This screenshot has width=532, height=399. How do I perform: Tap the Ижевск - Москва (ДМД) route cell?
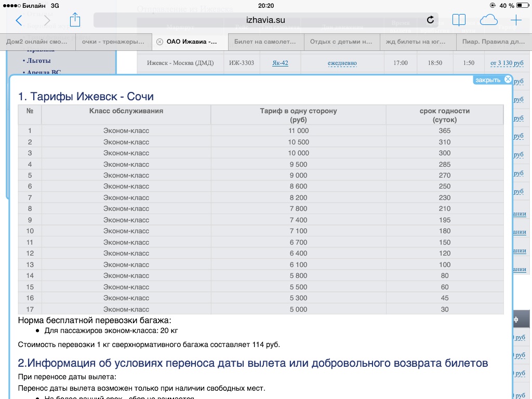[180, 63]
